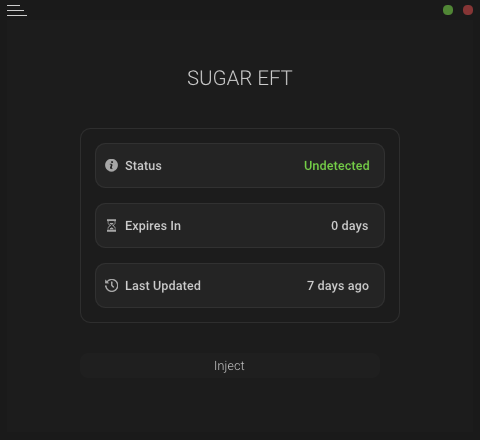Open the hamburger menu
480x440 pixels.
pos(17,10)
